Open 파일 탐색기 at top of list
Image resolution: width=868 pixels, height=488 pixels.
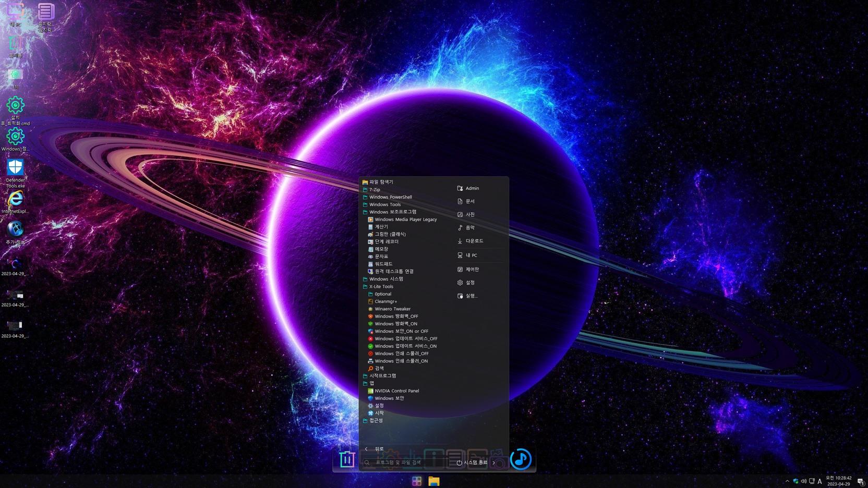coord(378,182)
